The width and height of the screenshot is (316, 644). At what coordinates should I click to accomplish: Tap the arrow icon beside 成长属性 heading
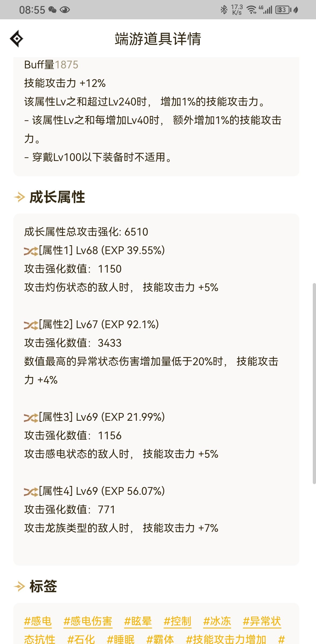19,197
